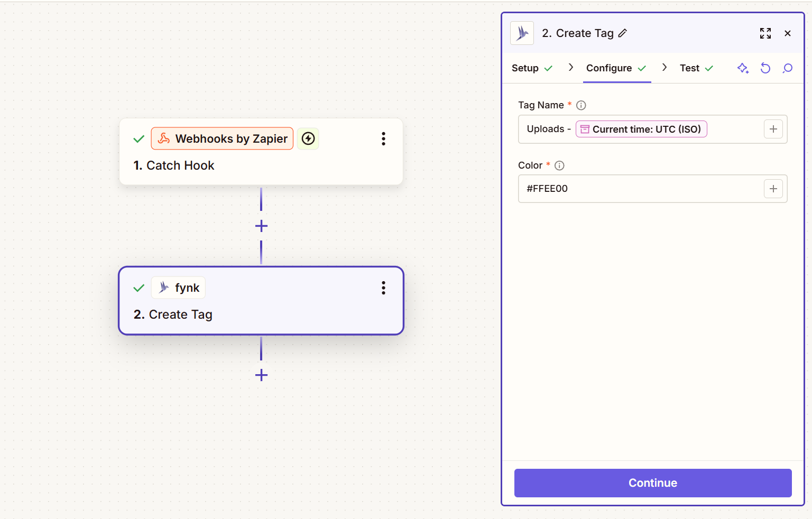This screenshot has height=519, width=812.
Task: Open the data picker for the Color field
Action: (x=773, y=189)
